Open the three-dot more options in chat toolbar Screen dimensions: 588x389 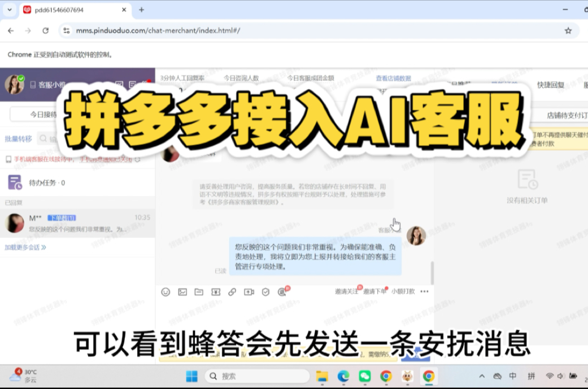tap(424, 291)
